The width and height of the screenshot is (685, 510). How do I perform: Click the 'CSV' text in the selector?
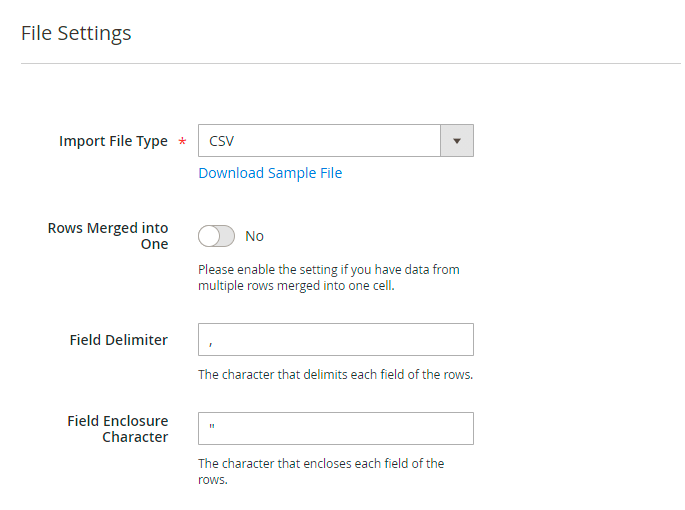coord(221,141)
